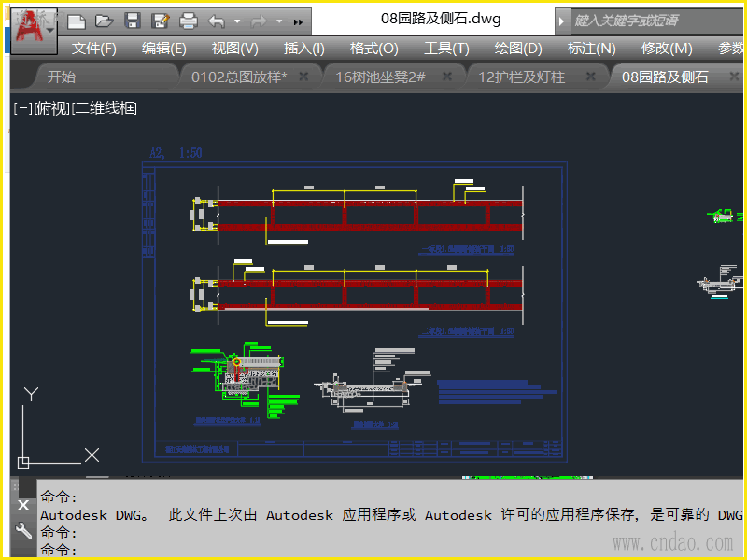Expand the arrow beside the search box
The height and width of the screenshot is (560, 747).
pyautogui.click(x=562, y=21)
